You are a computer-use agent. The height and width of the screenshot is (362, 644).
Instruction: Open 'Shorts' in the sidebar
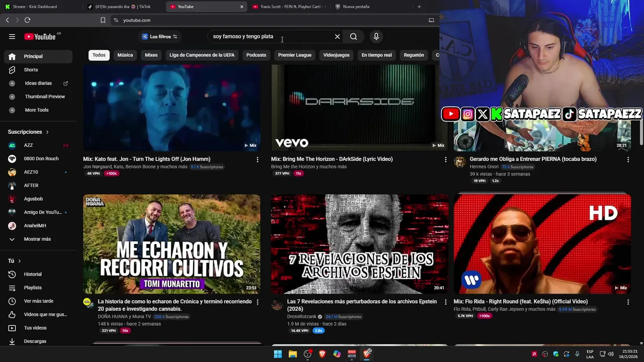(38, 70)
